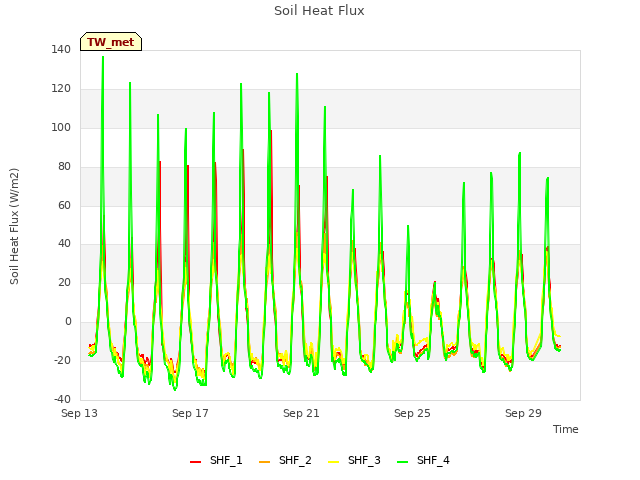
Task: Click the 100 y-axis tick label
Action: point(61,127)
